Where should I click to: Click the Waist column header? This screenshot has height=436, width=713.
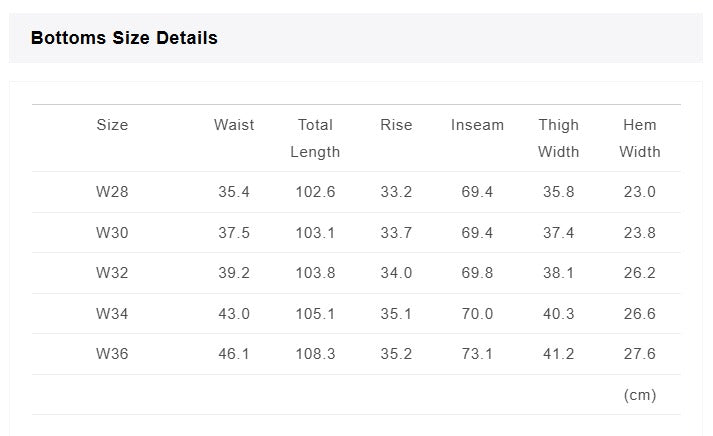pyautogui.click(x=234, y=125)
